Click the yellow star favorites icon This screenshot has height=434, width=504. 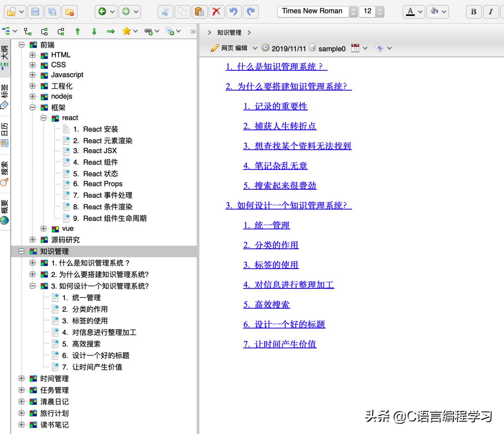[127, 31]
